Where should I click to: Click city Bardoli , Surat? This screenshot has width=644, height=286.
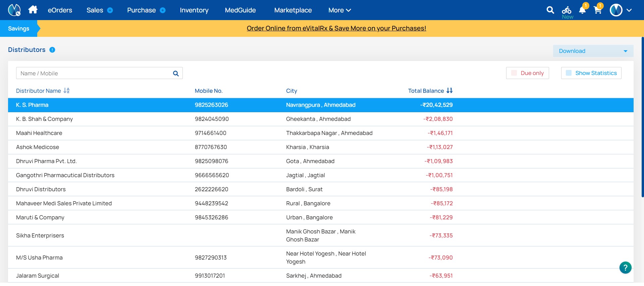pos(304,189)
